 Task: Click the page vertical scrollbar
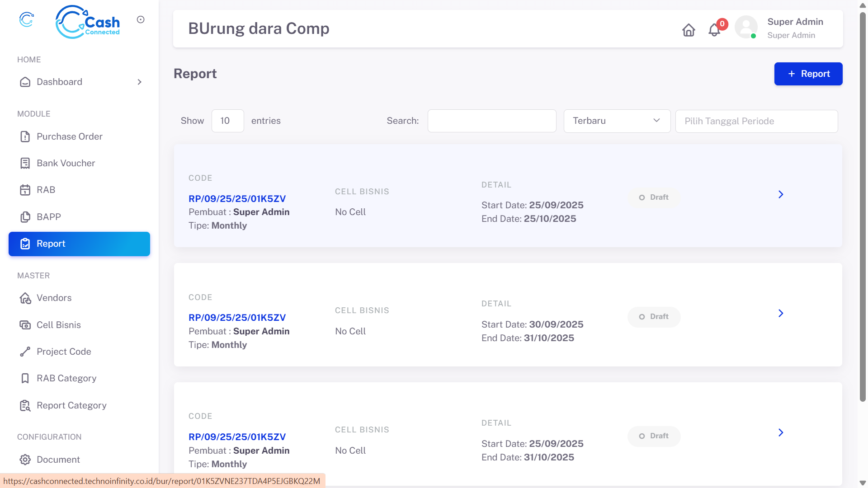point(863,203)
